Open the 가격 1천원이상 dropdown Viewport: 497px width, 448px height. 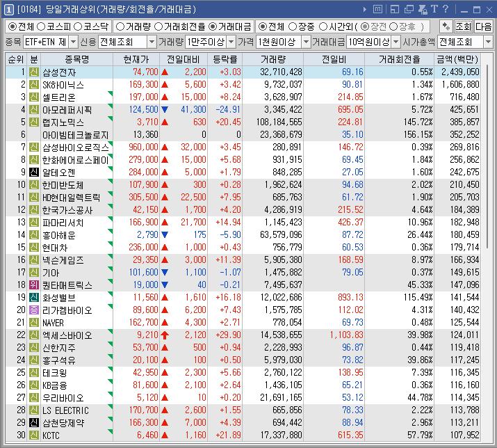306,42
